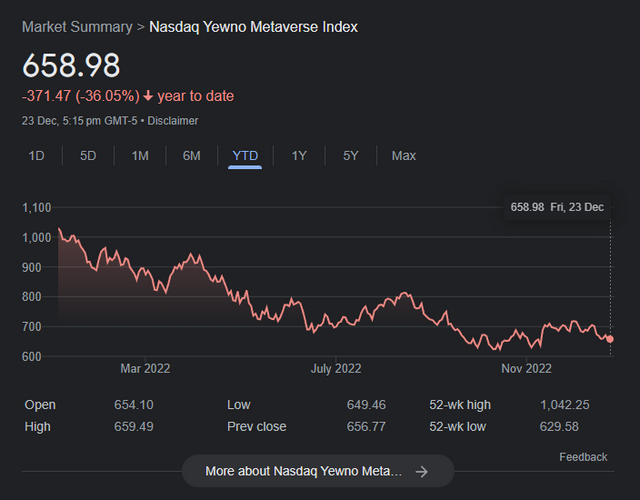Show the 1Y chart range
Viewport: 640px width, 500px height.
[x=299, y=156]
